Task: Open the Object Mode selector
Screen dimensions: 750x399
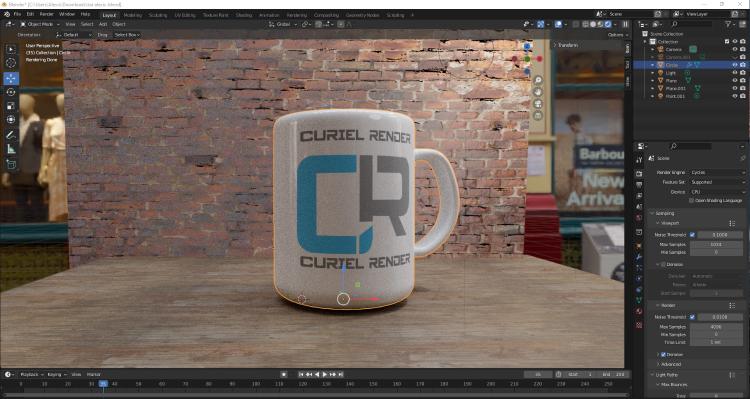Action: tap(40, 24)
